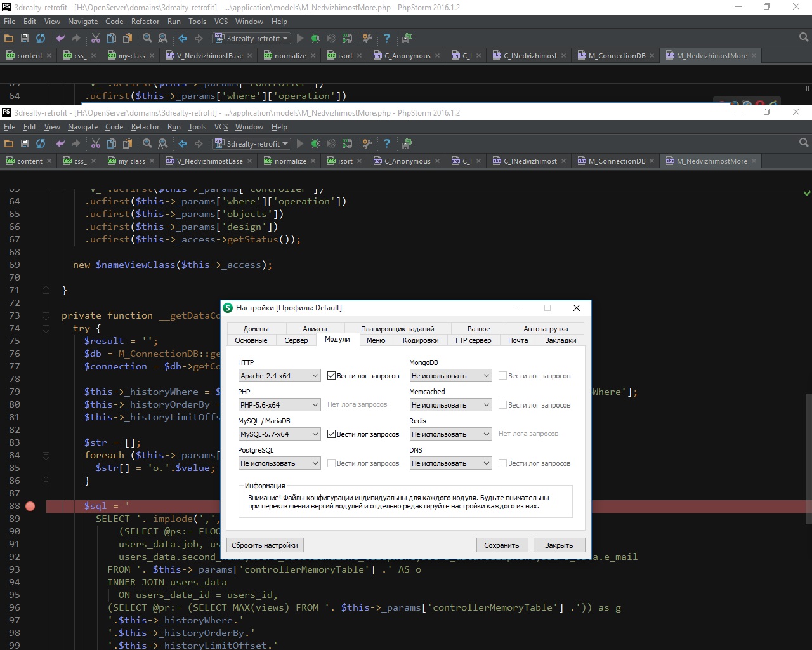Click the scissors Cut icon in lower toolbar
This screenshot has width=812, height=650.
(x=96, y=143)
